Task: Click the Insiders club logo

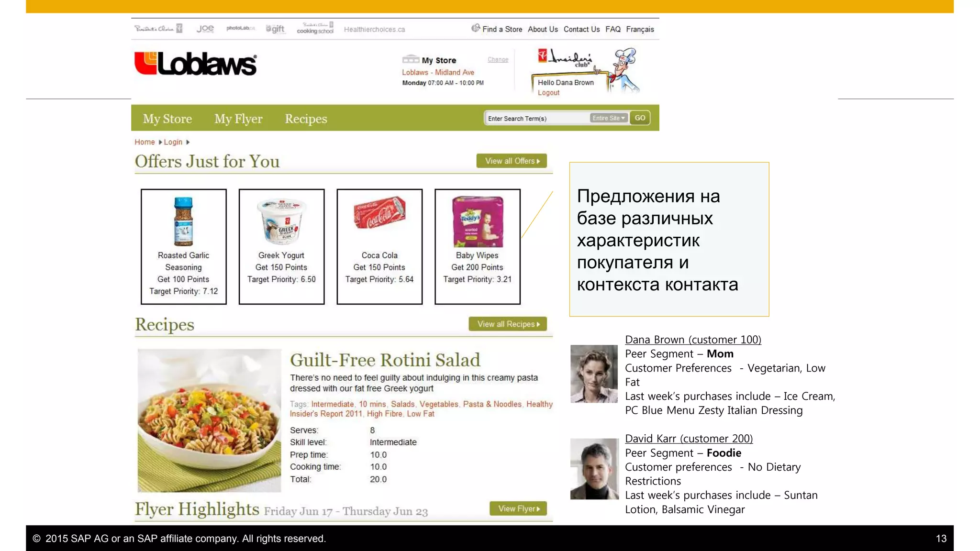Action: tap(565, 58)
